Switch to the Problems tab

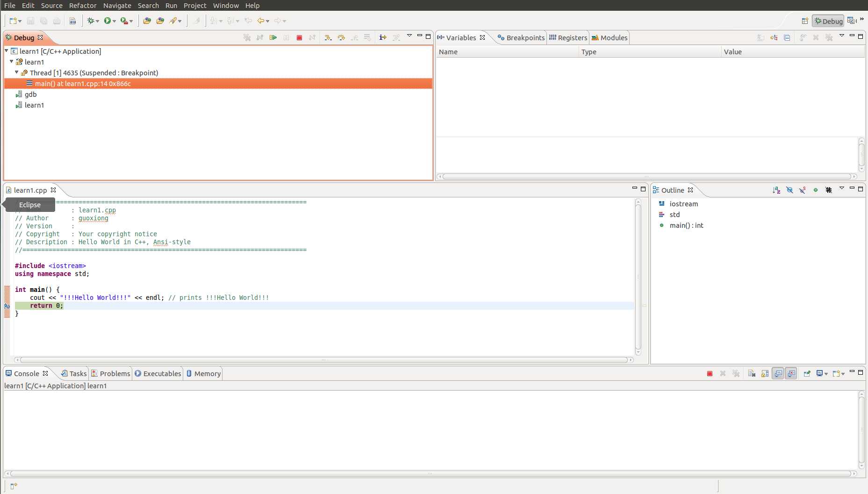pyautogui.click(x=111, y=373)
